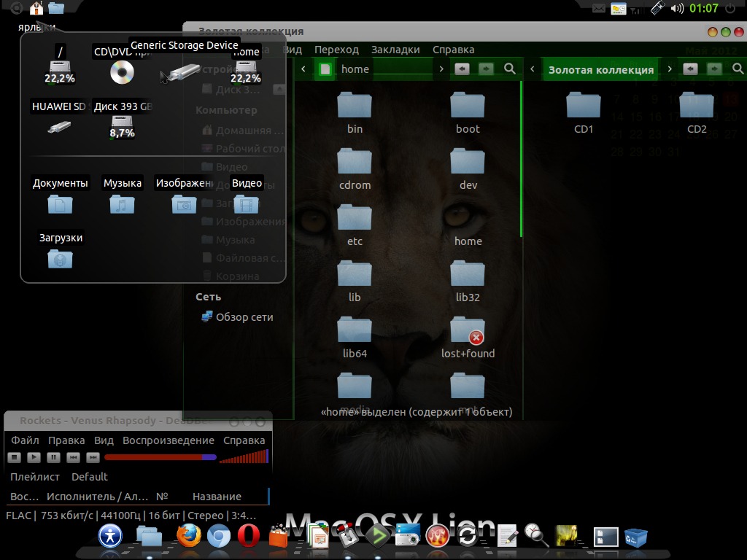Open the Документы folder shortcut
Image resolution: width=747 pixels, height=560 pixels.
(x=60, y=205)
